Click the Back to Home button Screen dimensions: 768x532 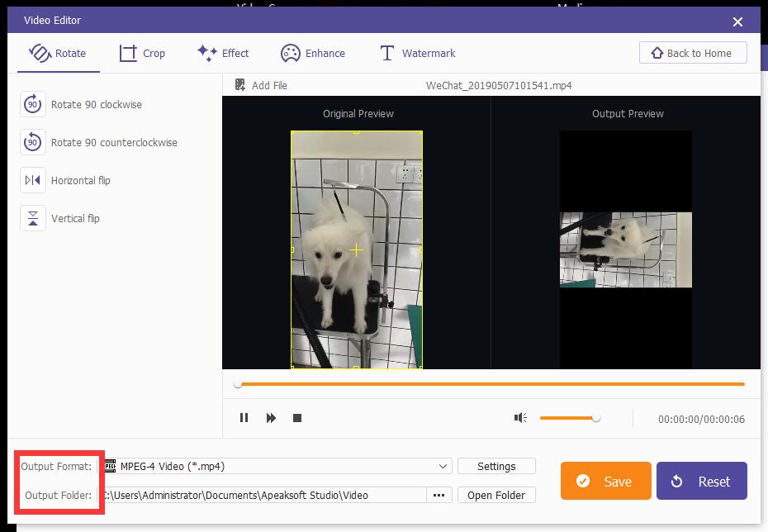click(x=693, y=53)
